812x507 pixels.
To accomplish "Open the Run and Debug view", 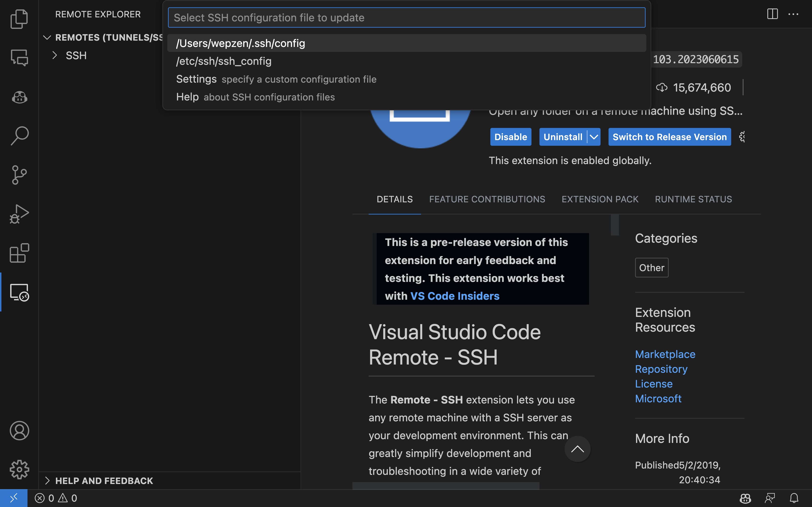I will [x=19, y=214].
